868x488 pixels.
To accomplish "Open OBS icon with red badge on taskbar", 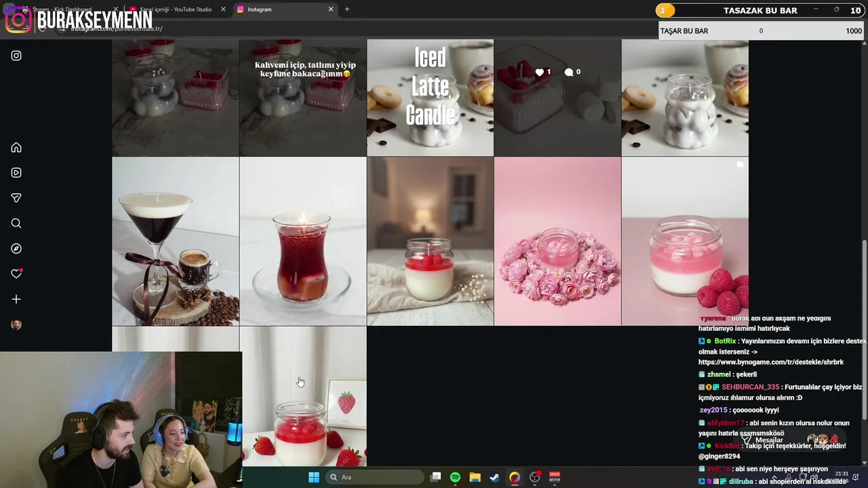I will (x=535, y=477).
